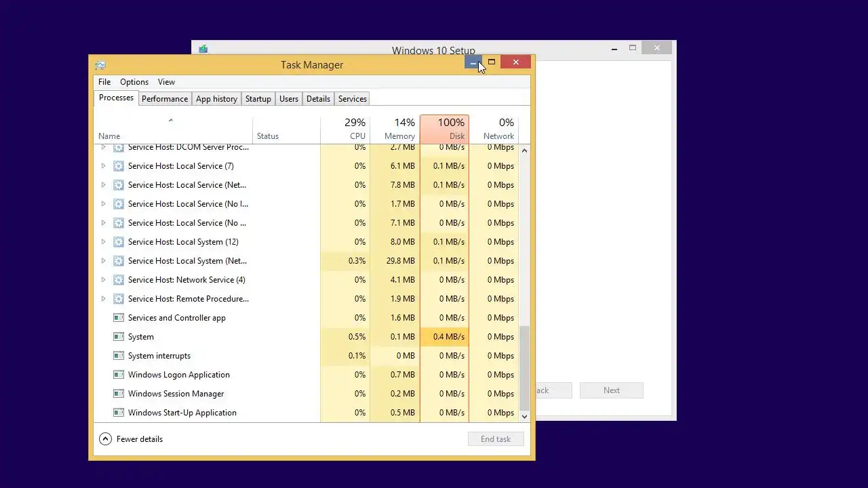This screenshot has height=488, width=868.
Task: Click the process list scrollbar thumb
Action: 524,367
